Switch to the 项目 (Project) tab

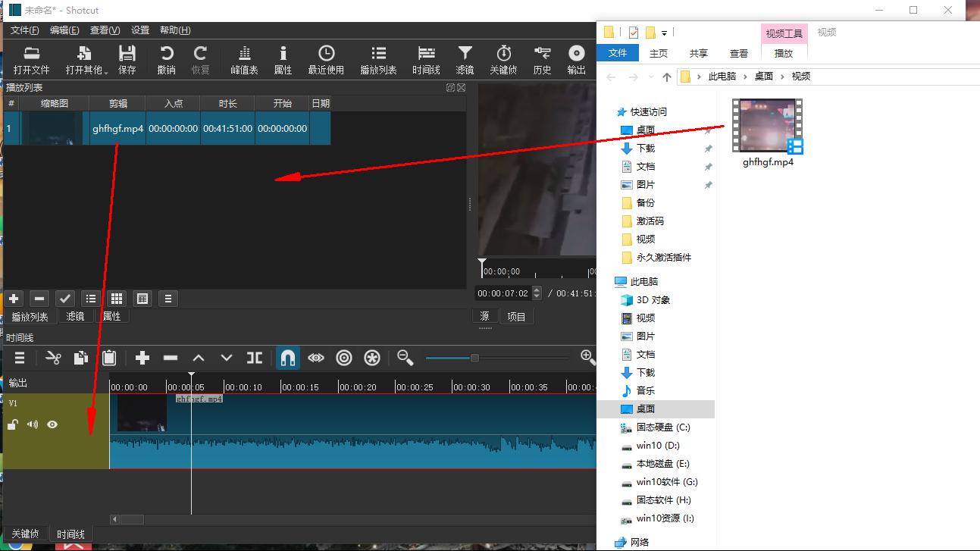(517, 316)
